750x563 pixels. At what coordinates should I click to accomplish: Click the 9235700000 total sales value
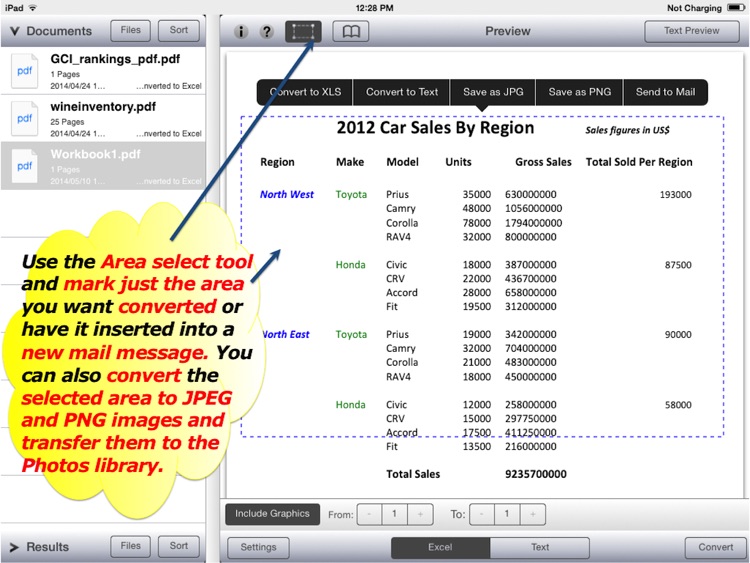click(536, 475)
